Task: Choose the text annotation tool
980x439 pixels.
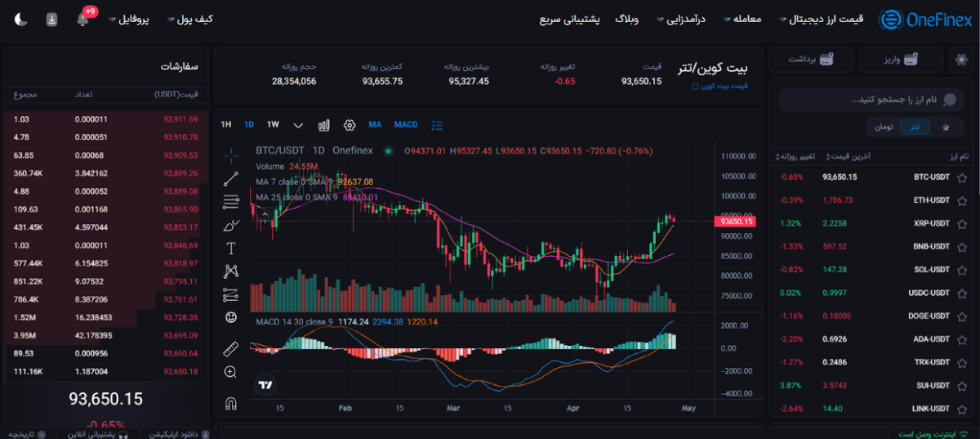Action: pos(231,248)
